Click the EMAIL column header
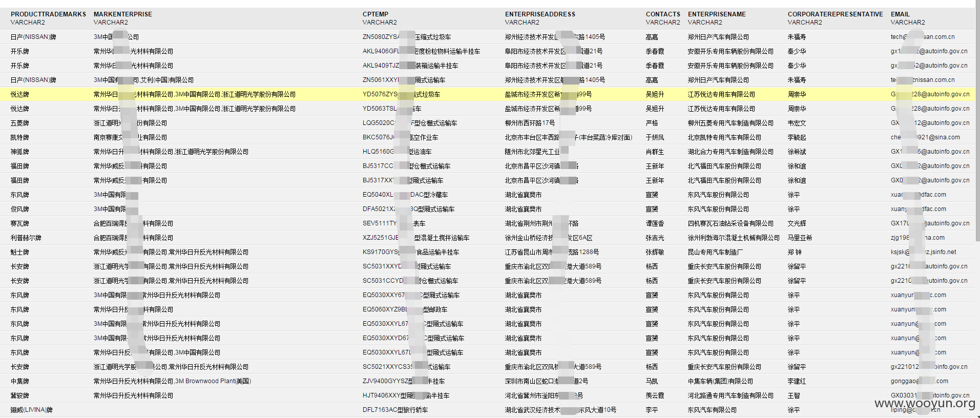This screenshot has width=980, height=418. tap(900, 14)
